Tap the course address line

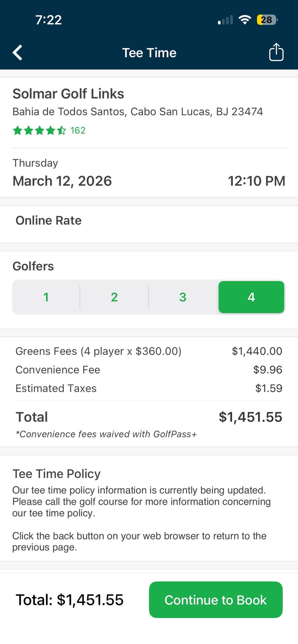point(137,112)
